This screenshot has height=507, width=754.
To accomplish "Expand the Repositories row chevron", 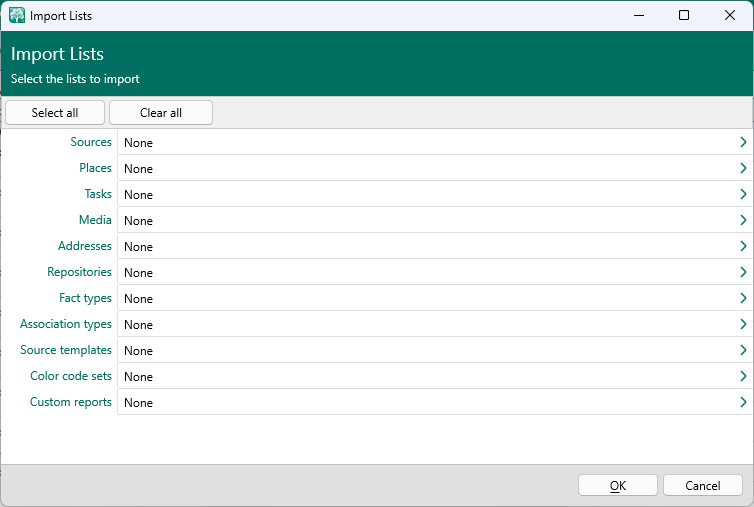I will click(743, 272).
